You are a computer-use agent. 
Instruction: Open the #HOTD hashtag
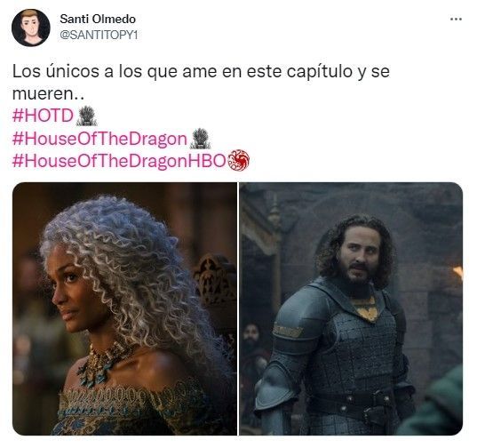click(x=43, y=116)
